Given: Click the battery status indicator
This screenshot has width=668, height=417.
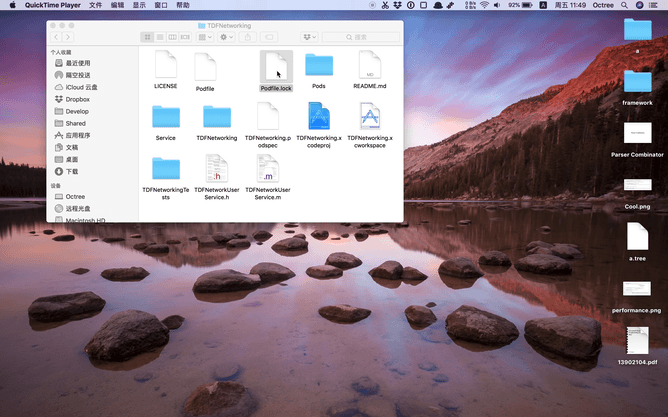Looking at the screenshot, I should coord(521,5).
